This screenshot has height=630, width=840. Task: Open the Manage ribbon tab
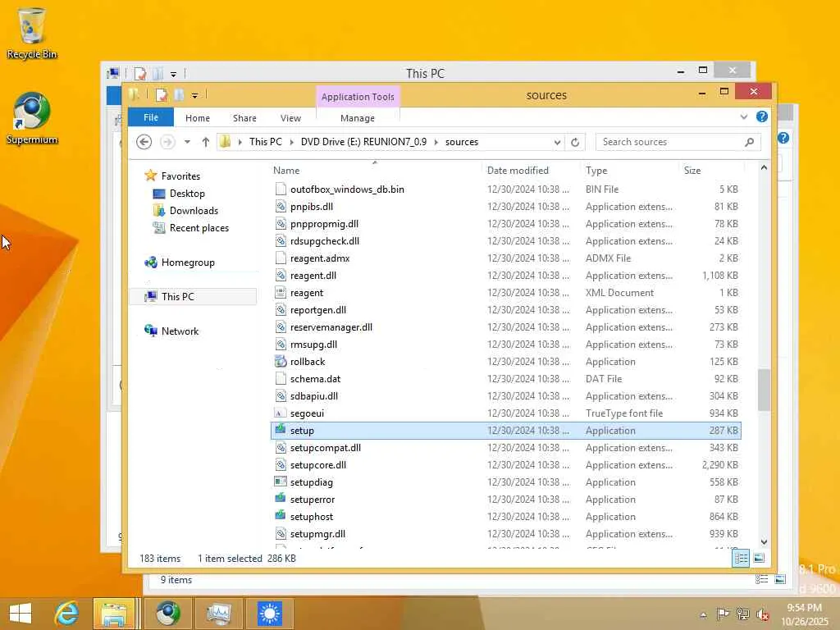point(358,118)
